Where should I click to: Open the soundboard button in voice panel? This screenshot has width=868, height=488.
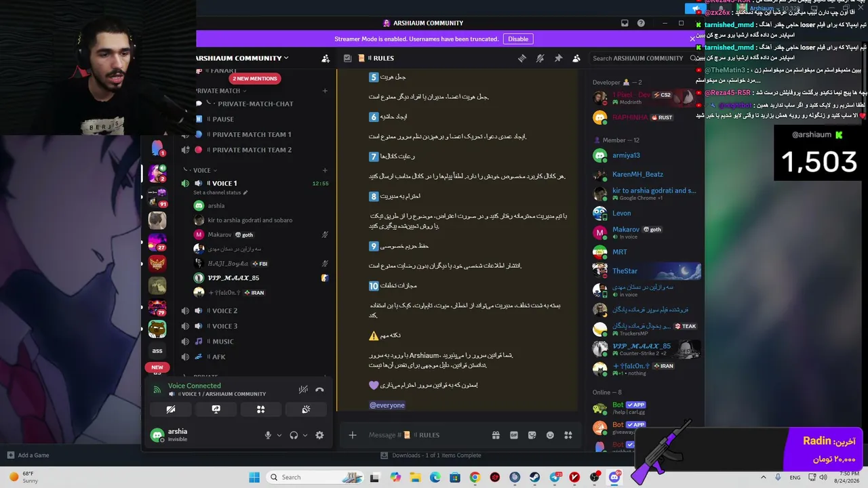[306, 409]
